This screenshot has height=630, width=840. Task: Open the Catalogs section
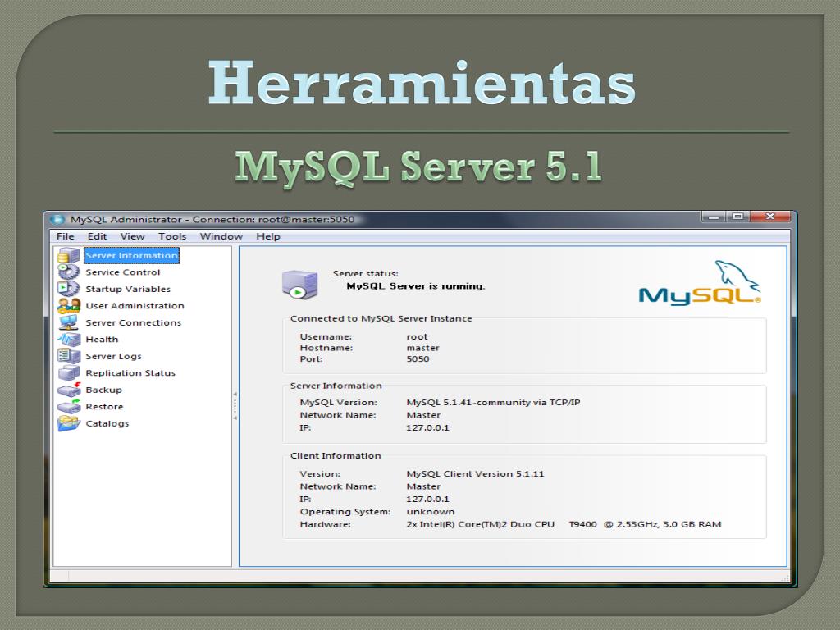[x=107, y=423]
